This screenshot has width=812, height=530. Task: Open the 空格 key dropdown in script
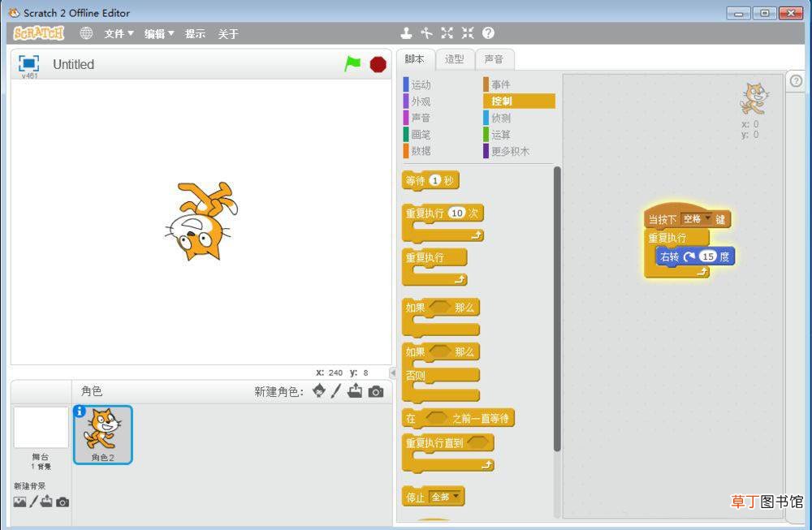[x=697, y=219]
